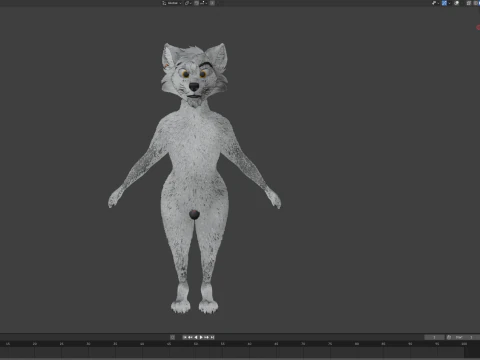Play the animation forward
The image size is (480, 360).
[201, 337]
